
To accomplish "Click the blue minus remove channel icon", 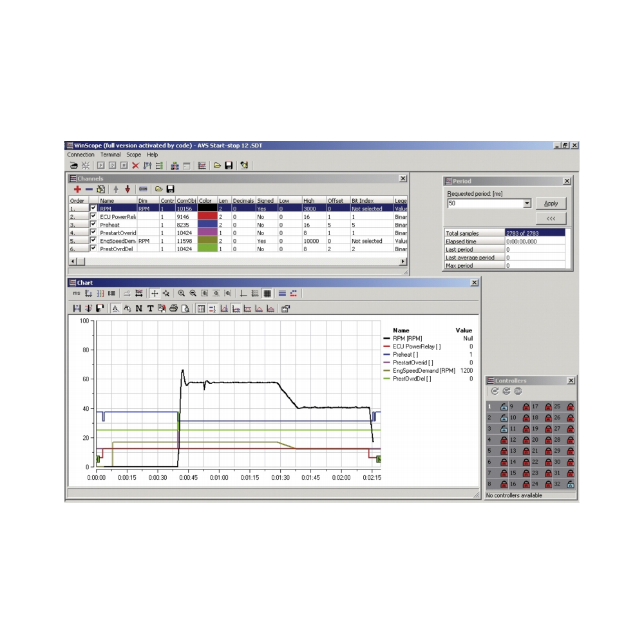I will click(89, 189).
